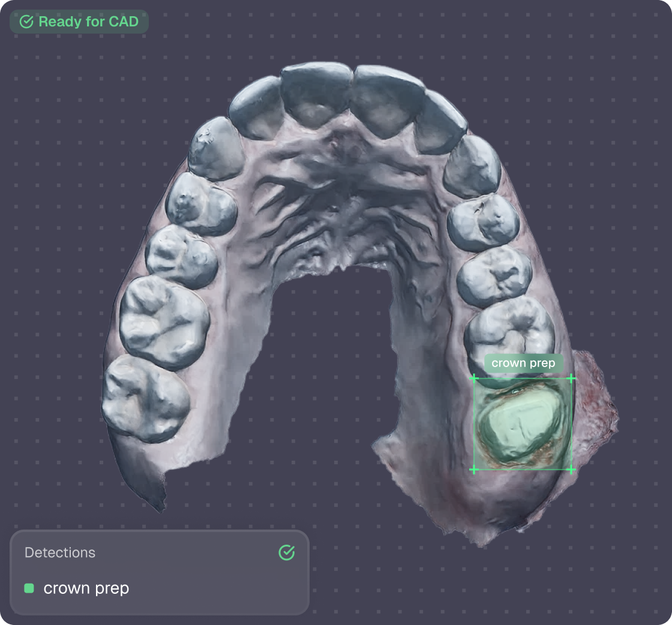Click the crown prep label tag above the bounding box
This screenshot has height=625, width=672.
tap(523, 363)
